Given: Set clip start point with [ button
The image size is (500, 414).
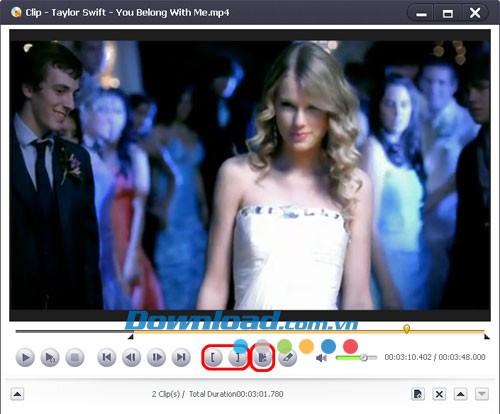Looking at the screenshot, I should 213,357.
